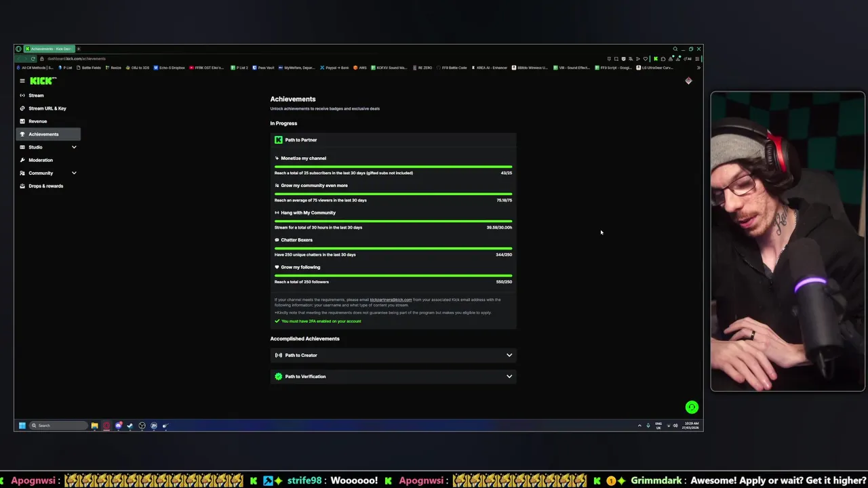Click the profile avatar at top right

tap(688, 81)
